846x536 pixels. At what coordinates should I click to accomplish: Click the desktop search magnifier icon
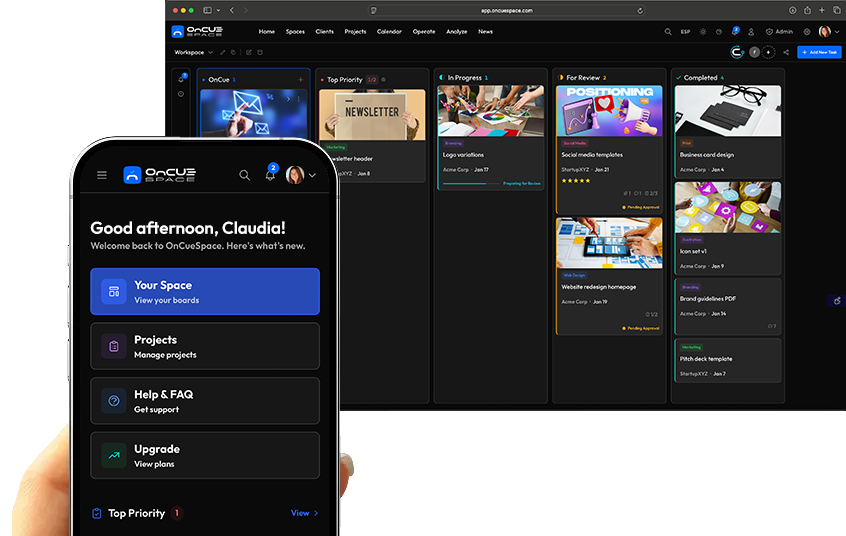pyautogui.click(x=668, y=32)
